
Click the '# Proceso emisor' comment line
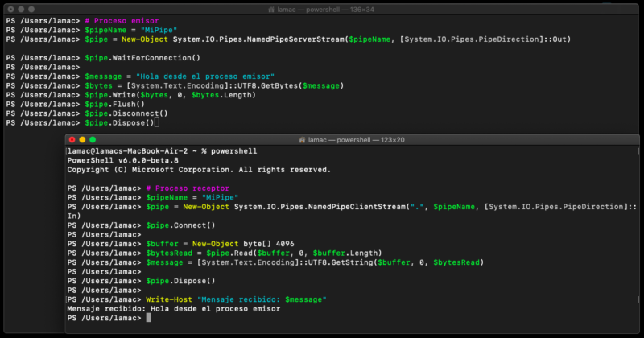(x=122, y=21)
